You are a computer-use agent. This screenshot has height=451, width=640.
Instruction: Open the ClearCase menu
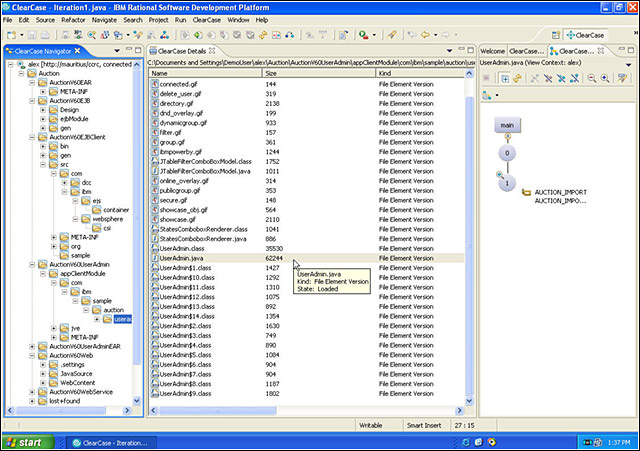click(x=207, y=20)
